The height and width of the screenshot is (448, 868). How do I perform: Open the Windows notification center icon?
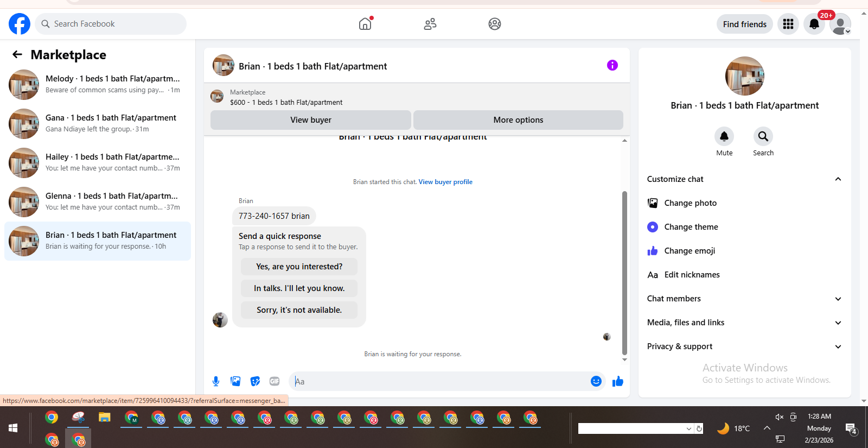(x=851, y=428)
